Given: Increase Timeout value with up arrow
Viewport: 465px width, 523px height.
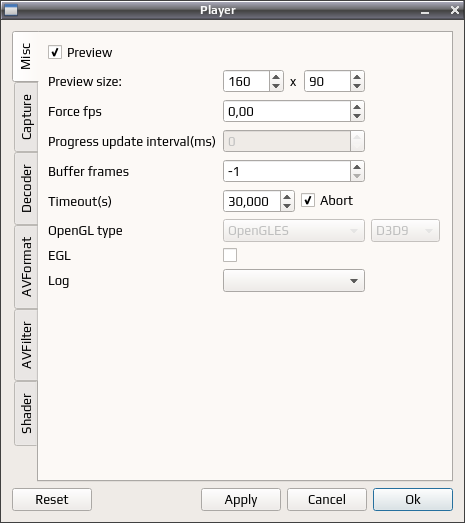Looking at the screenshot, I should [x=287, y=197].
